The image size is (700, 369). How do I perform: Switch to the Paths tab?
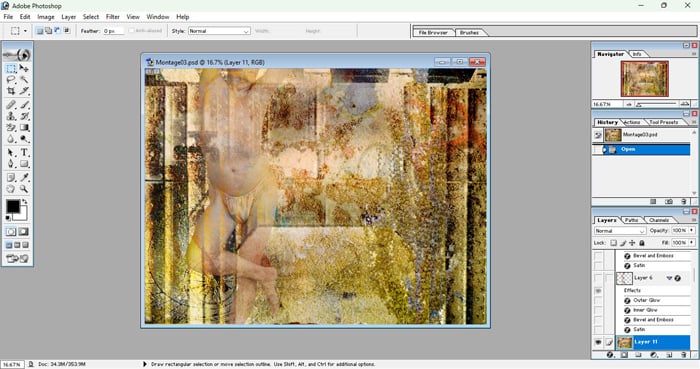coord(631,220)
